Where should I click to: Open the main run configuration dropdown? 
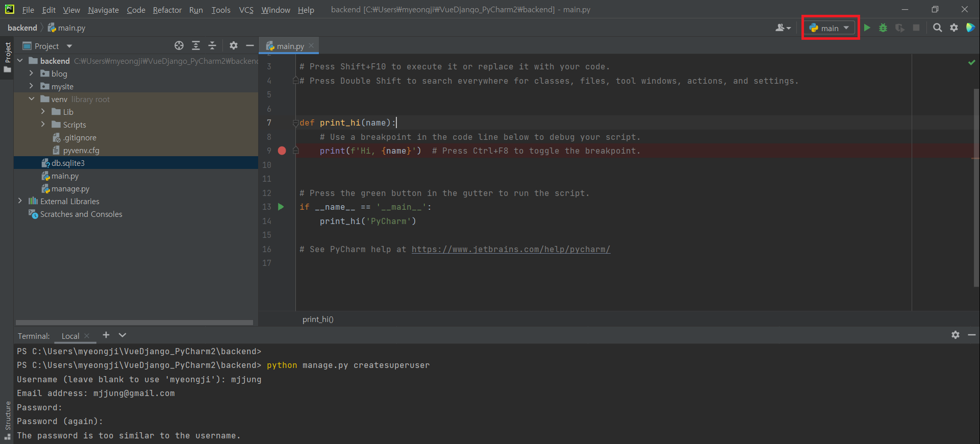[x=830, y=28]
